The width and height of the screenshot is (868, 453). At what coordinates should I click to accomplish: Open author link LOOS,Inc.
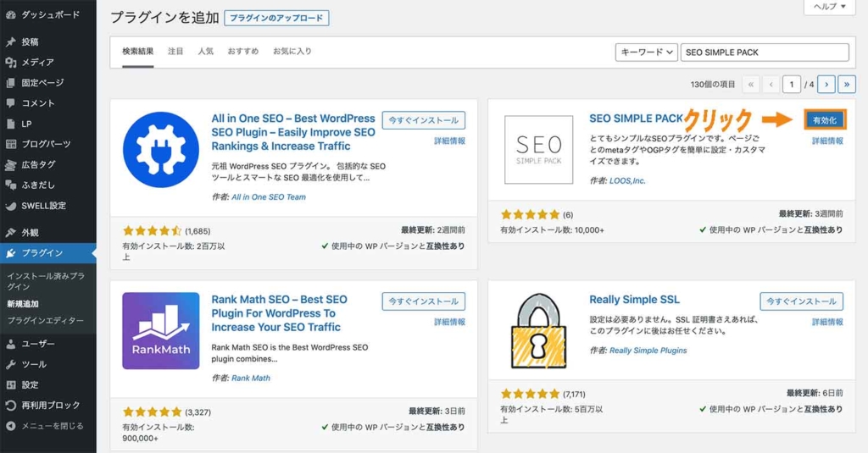pyautogui.click(x=627, y=181)
